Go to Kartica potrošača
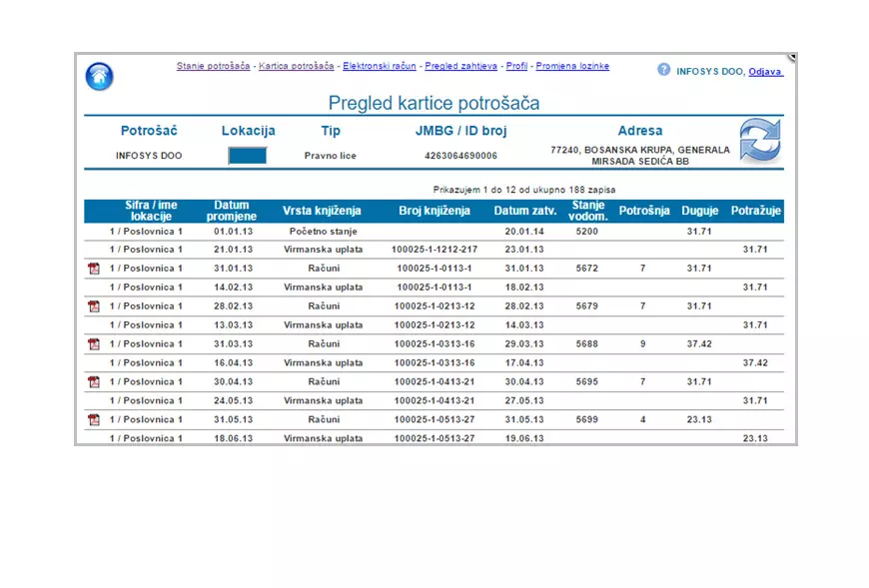The height and width of the screenshot is (588, 869). [x=296, y=67]
